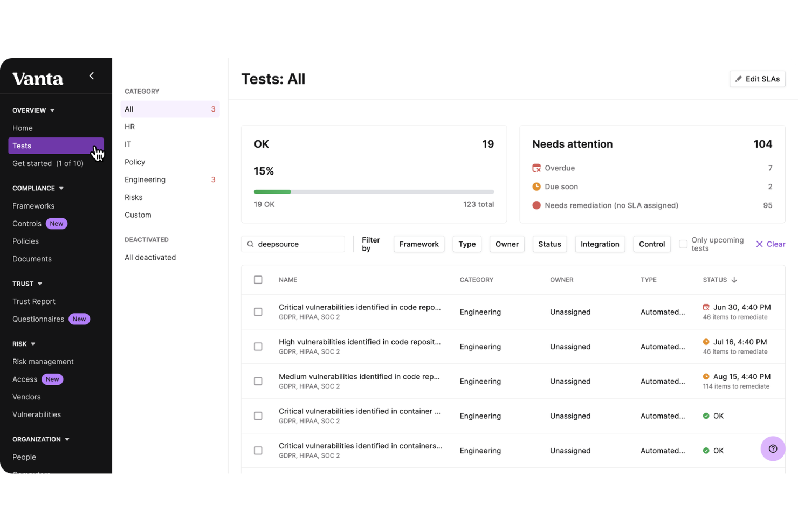The width and height of the screenshot is (798, 532).
Task: Check the High vulnerabilities test row
Action: click(x=258, y=347)
